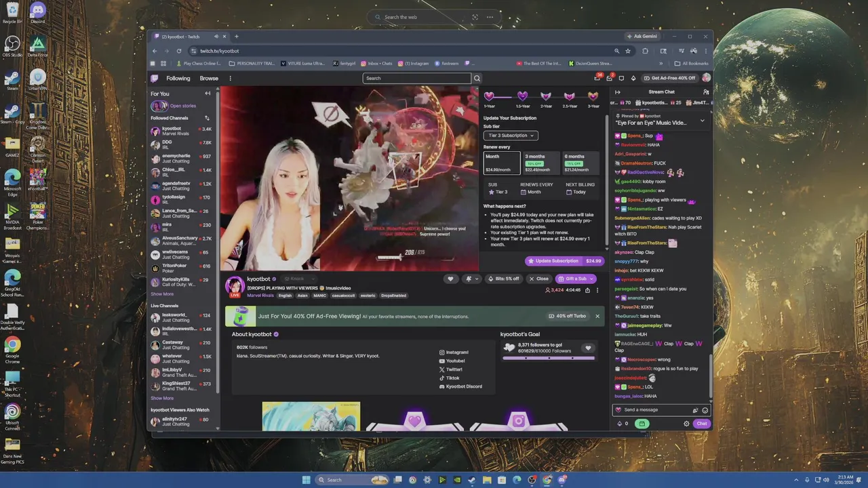The width and height of the screenshot is (868, 488).
Task: Click the unfollow heart button under the video
Action: [450, 279]
